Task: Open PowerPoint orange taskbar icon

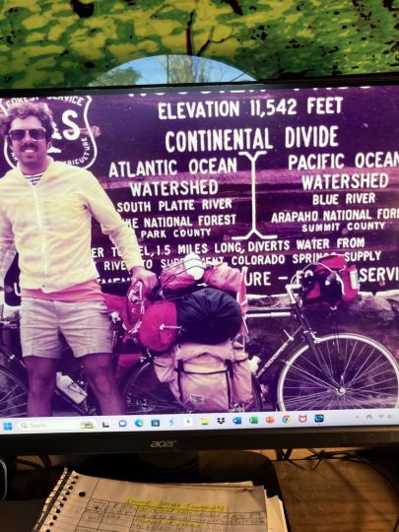Action: point(270,420)
